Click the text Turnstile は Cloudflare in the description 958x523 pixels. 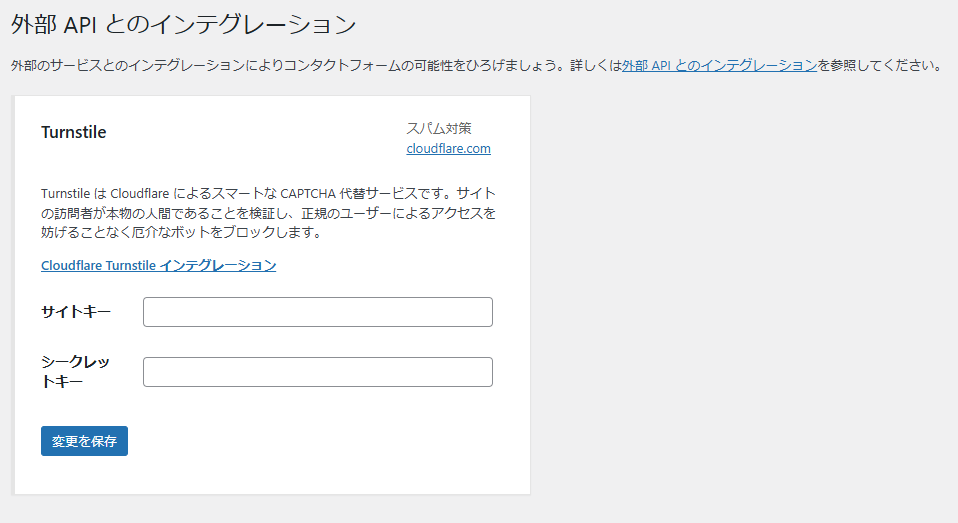point(105,194)
